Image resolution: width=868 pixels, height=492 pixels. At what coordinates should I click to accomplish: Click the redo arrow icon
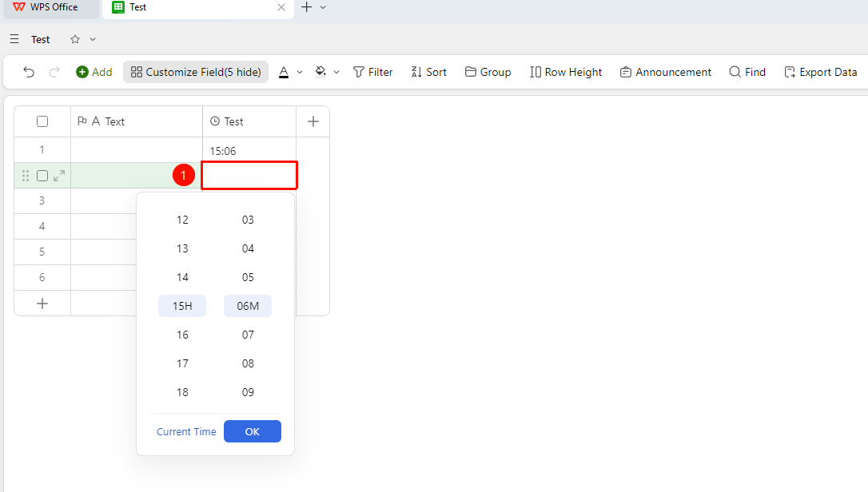[54, 72]
